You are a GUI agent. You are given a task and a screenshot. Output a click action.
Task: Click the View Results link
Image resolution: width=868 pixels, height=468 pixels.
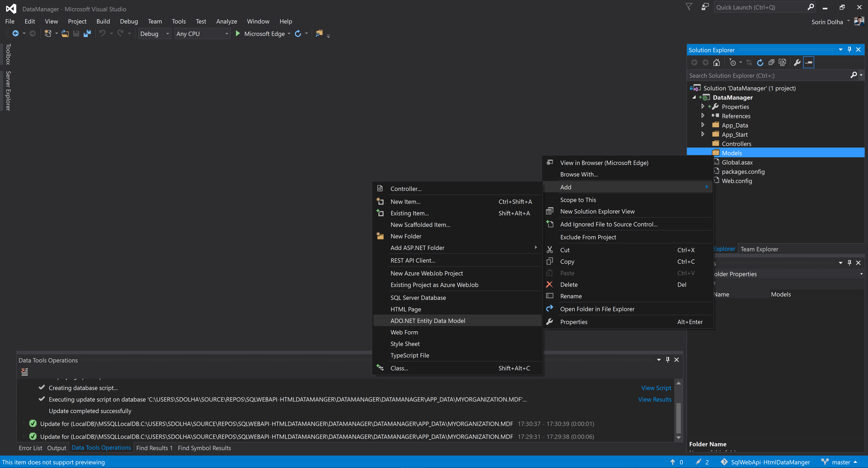click(654, 399)
